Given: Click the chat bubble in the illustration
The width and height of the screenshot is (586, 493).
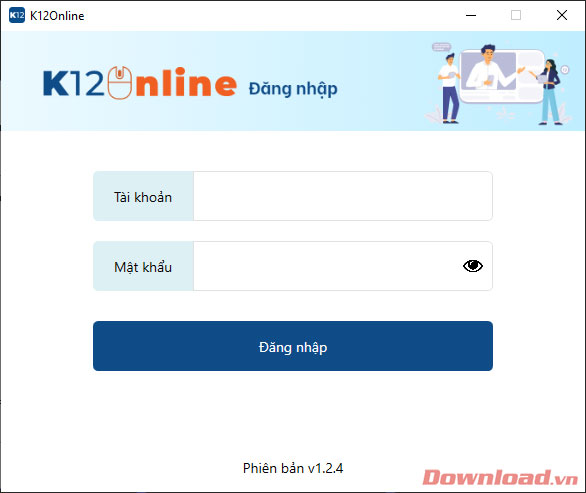Looking at the screenshot, I should point(441,47).
